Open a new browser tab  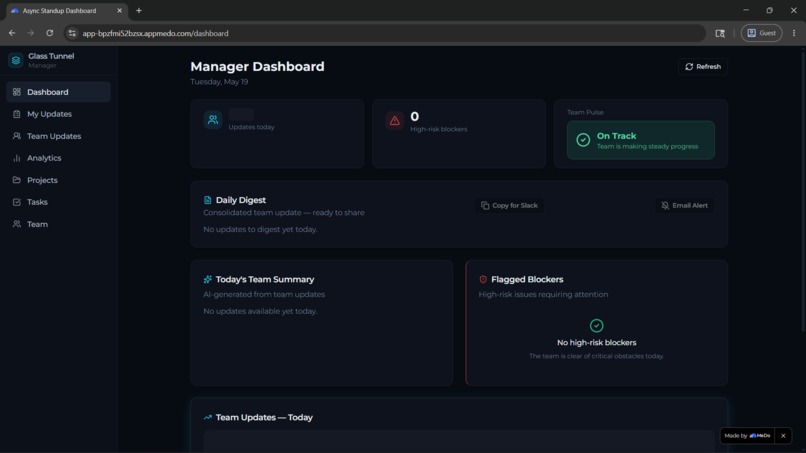[139, 10]
